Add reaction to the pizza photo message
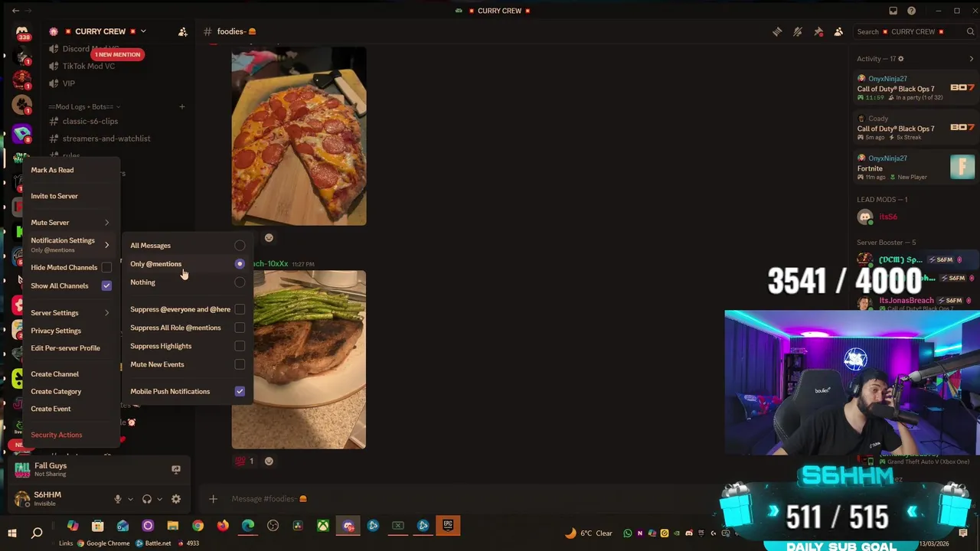The image size is (980, 551). 269,238
